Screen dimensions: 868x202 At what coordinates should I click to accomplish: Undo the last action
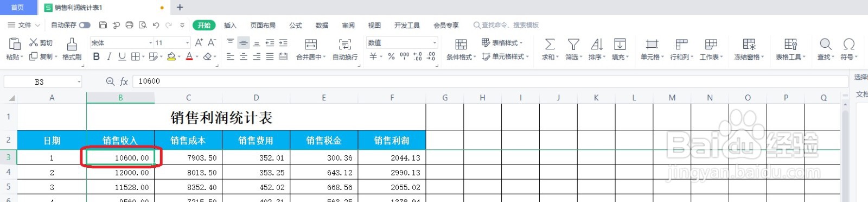pyautogui.click(x=156, y=25)
